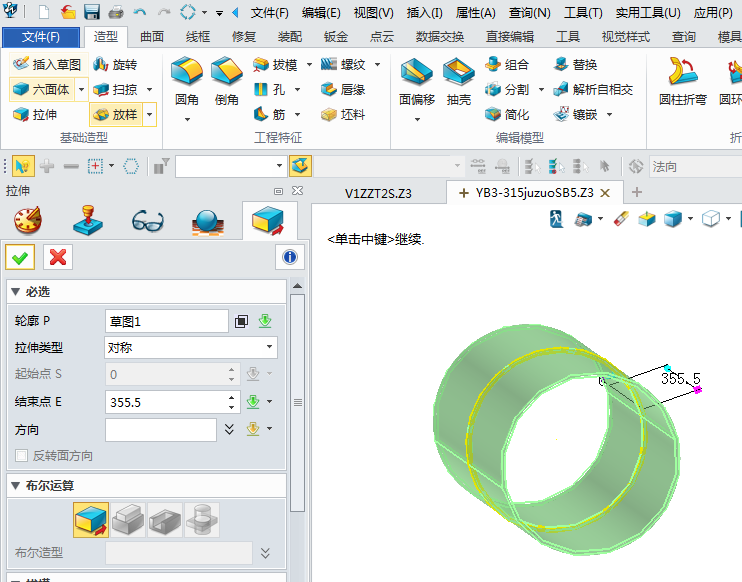Screen dimensions: 742x582
Task: Collapse the 布尔运算 section
Action: point(14,486)
